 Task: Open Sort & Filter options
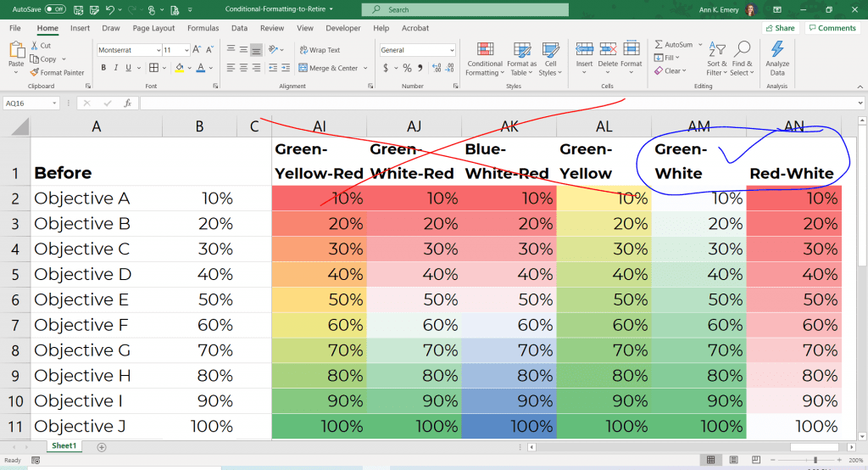(717, 59)
